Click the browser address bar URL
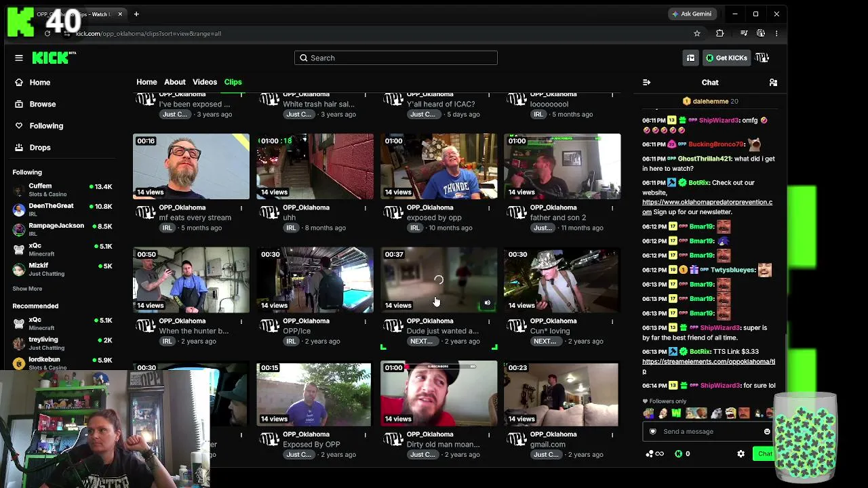 pos(149,33)
